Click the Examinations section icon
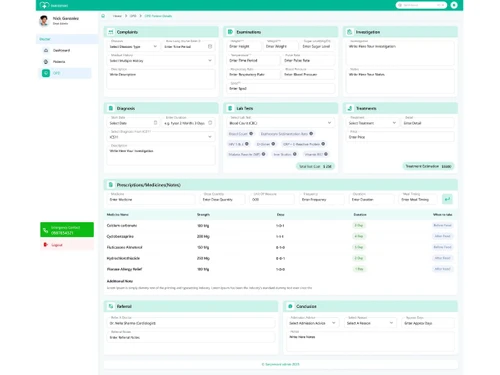This screenshot has width=500, height=375. [230, 32]
